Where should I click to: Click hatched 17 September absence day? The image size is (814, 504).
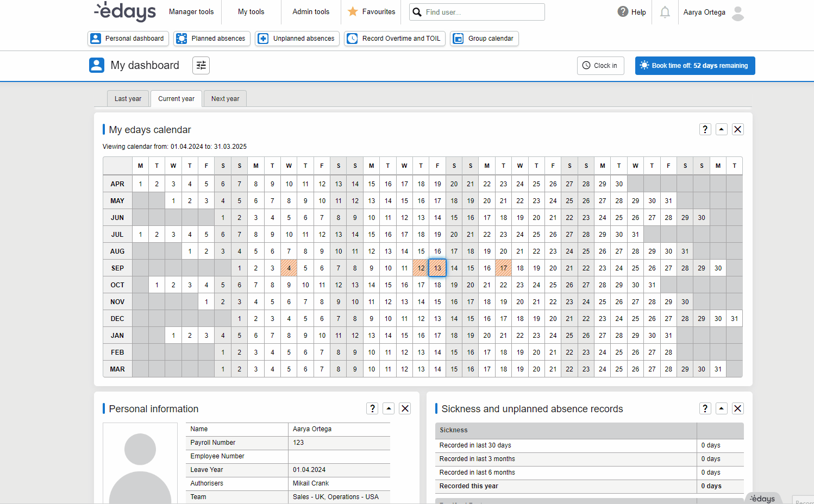click(504, 268)
